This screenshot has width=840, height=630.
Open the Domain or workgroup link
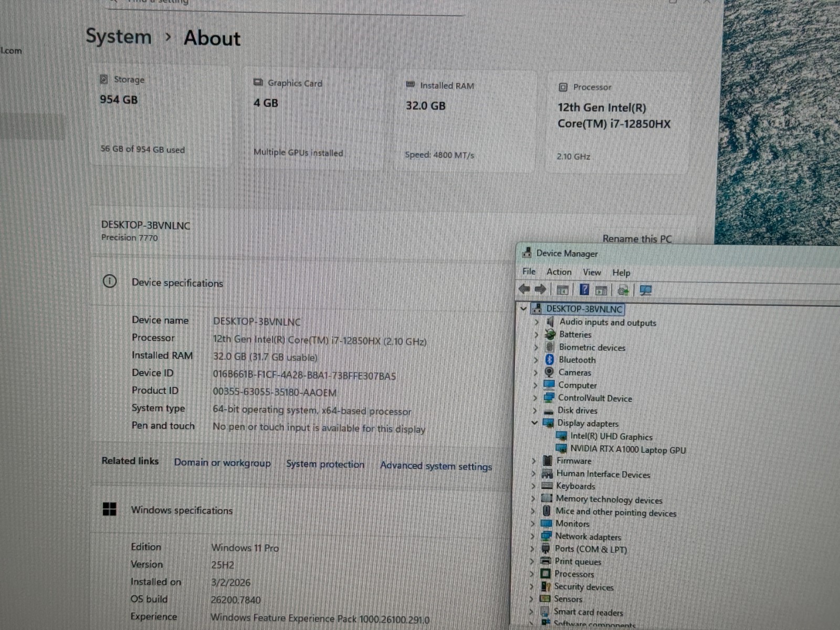tap(222, 463)
